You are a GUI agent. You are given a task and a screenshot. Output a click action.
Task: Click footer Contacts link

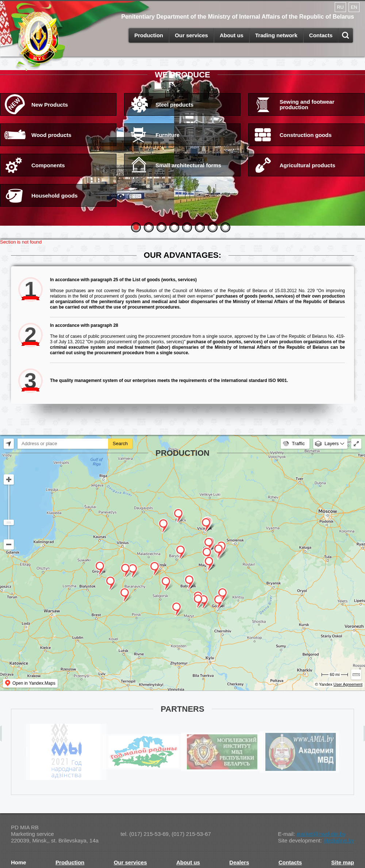click(x=290, y=862)
